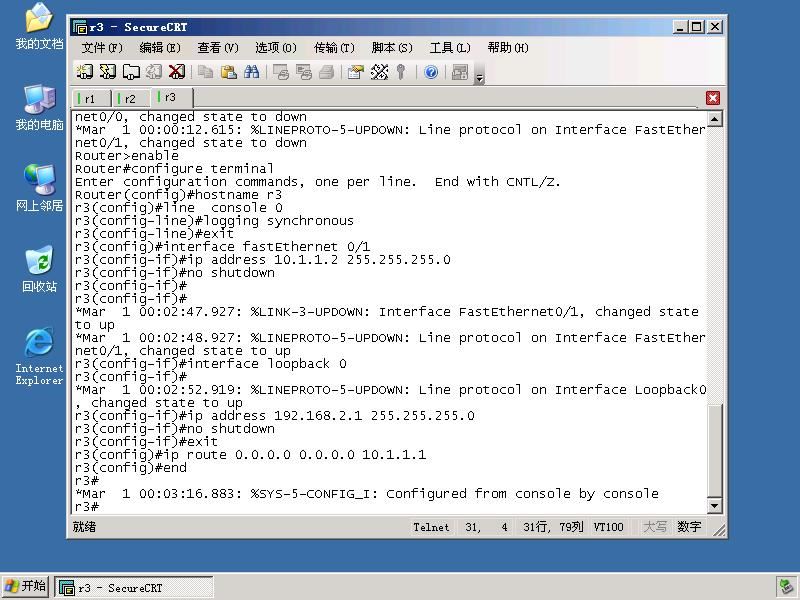Image resolution: width=800 pixels, height=600 pixels.
Task: Click VT100 status bar entry
Action: tap(608, 527)
